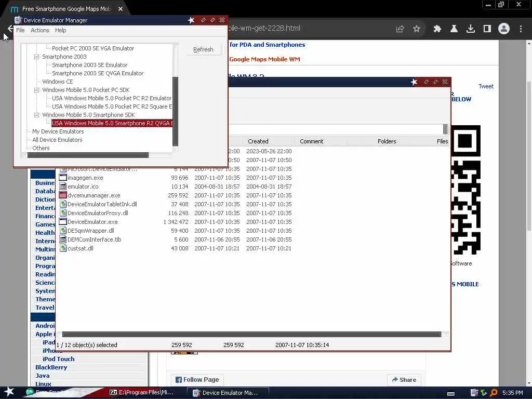Select Smartphone 2003 SE QVGA Emulator
The width and height of the screenshot is (532, 399).
coord(98,73)
